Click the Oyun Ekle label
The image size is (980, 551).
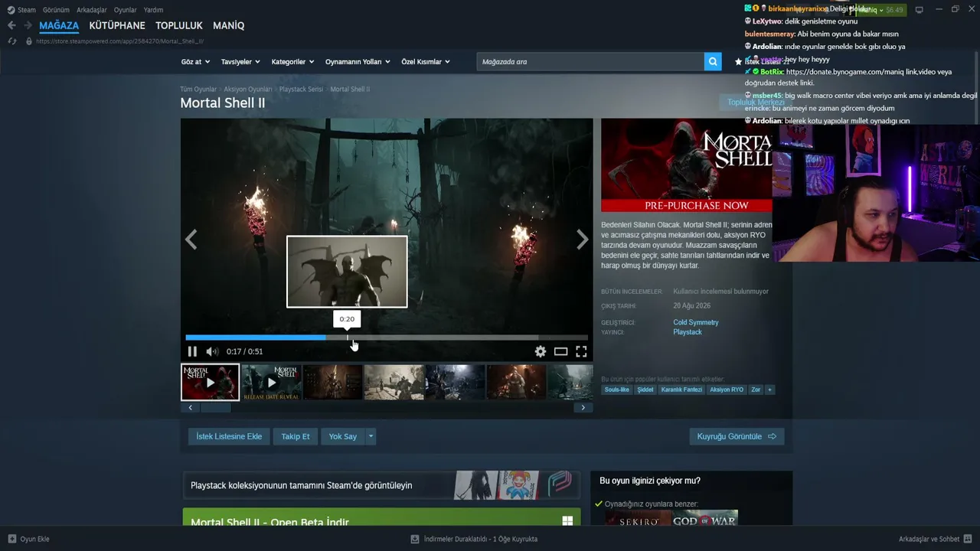34,539
